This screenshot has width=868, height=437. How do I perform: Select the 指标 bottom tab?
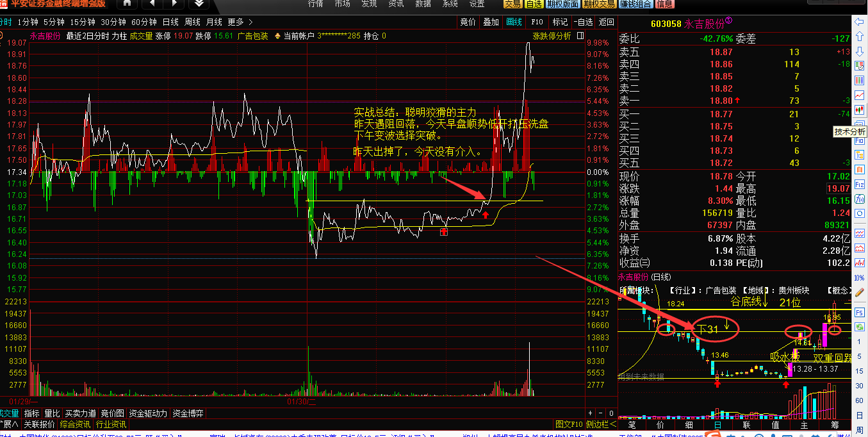tap(31, 414)
